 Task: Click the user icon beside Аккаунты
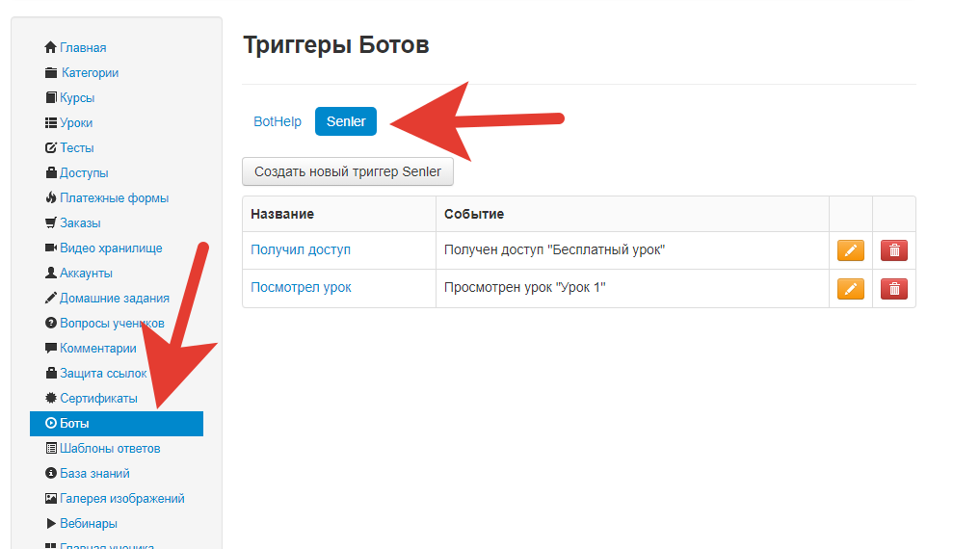click(x=51, y=274)
